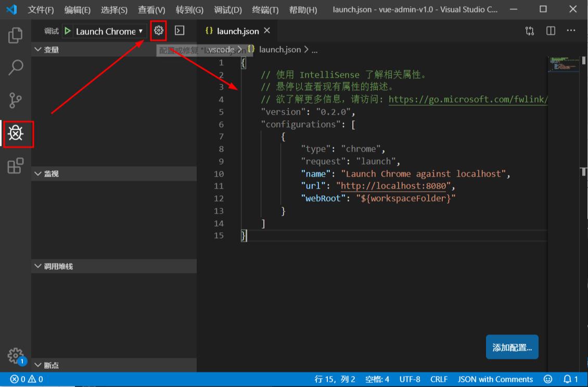Viewport: 588px width, 387px height.
Task: Collapse the 断点 section
Action: 114,365
